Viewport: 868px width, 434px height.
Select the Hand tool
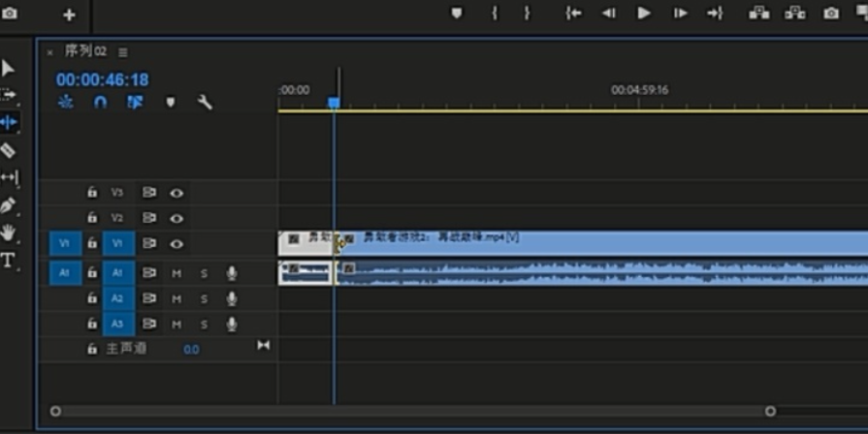pyautogui.click(x=8, y=232)
